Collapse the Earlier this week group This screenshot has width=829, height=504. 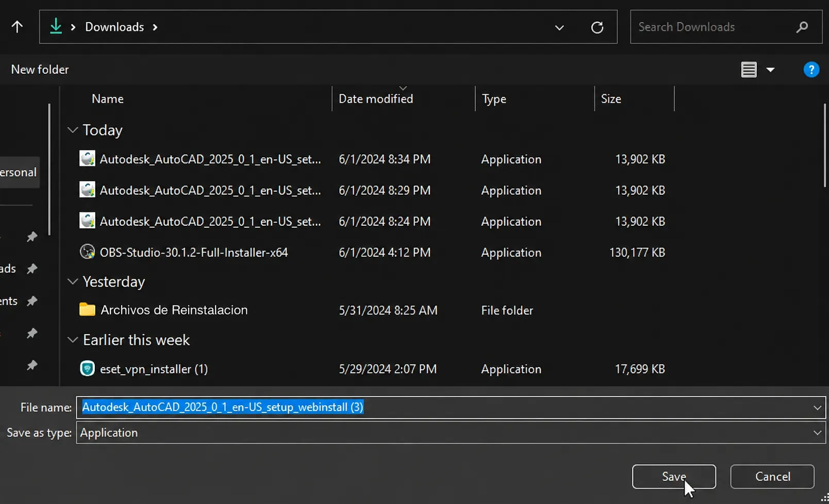(73, 340)
